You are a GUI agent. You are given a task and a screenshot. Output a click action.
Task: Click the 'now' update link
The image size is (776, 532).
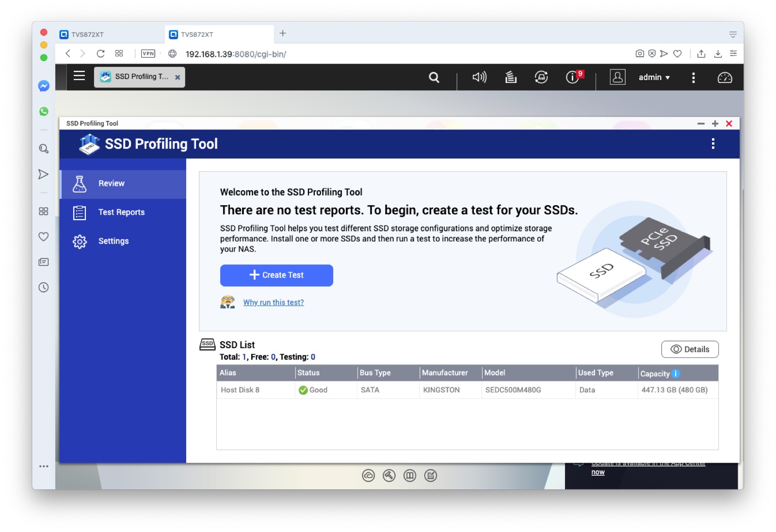click(x=598, y=472)
